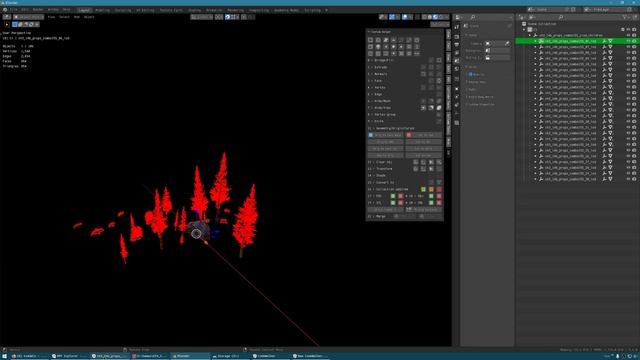The image size is (640, 360).
Task: Switch viewport shading to solid
Action: click(x=430, y=17)
